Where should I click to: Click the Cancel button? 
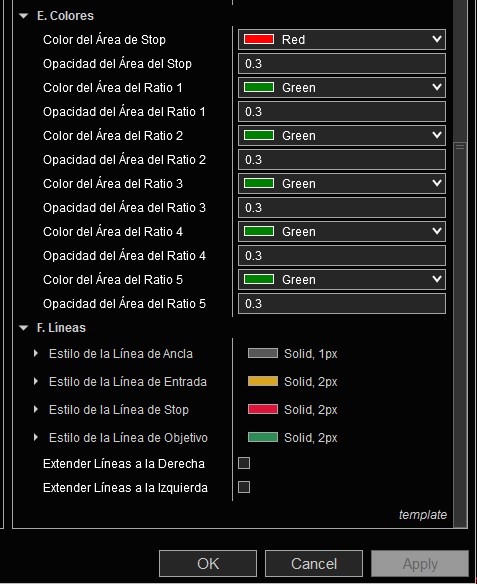(x=314, y=564)
